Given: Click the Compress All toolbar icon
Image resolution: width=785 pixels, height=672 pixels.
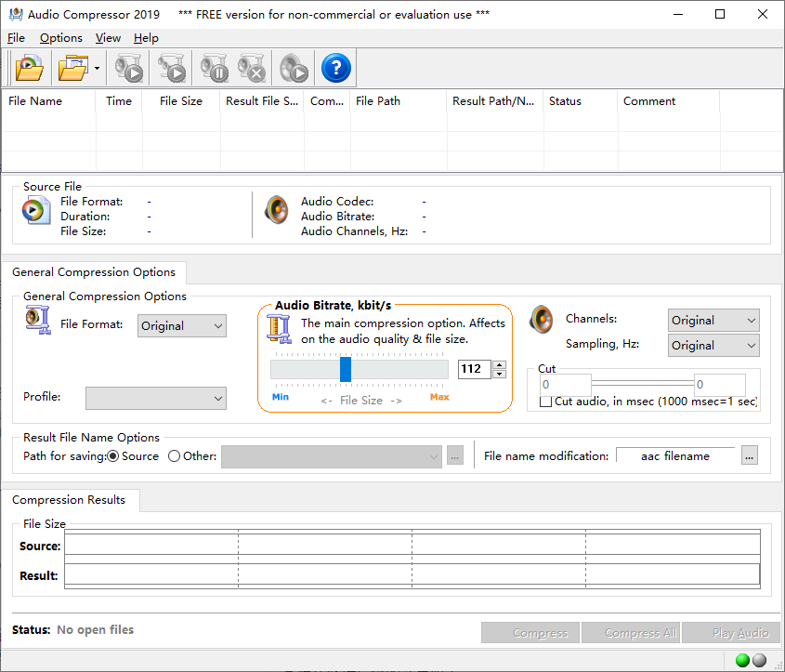Looking at the screenshot, I should click(171, 68).
